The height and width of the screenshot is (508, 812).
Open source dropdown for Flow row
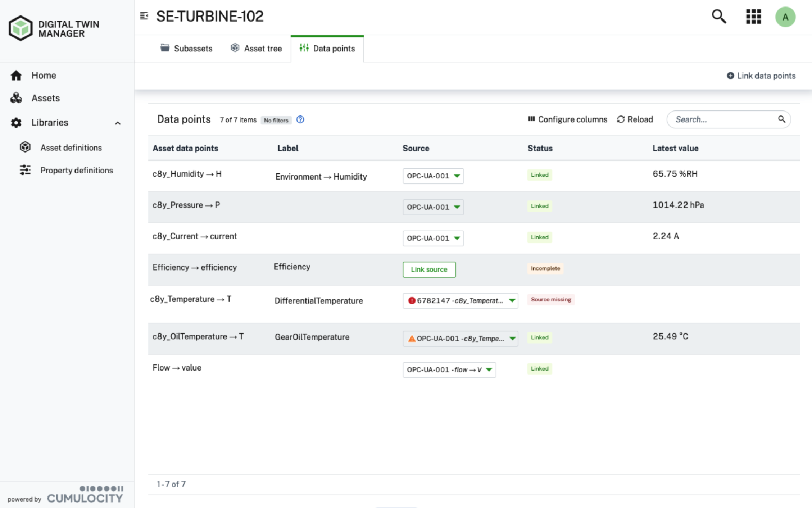pyautogui.click(x=449, y=370)
